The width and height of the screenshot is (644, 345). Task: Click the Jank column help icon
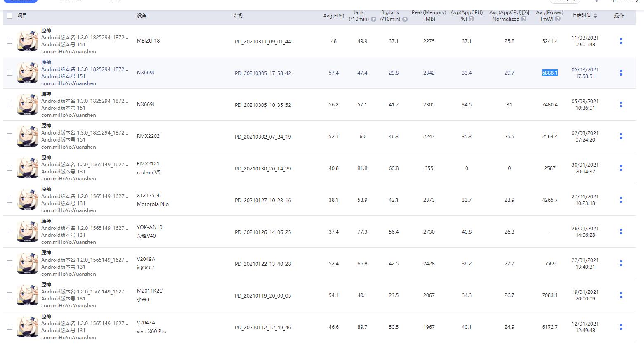point(373,19)
